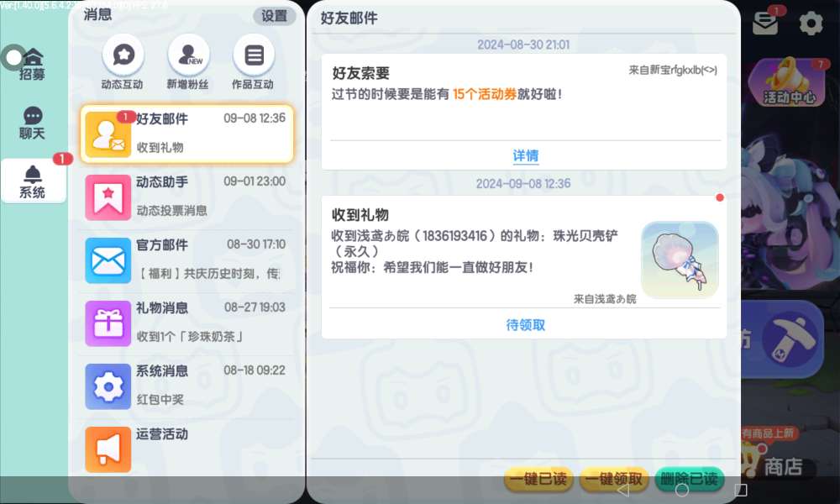Select the 系统 bell tab
This screenshot has height=504, width=840.
(33, 181)
